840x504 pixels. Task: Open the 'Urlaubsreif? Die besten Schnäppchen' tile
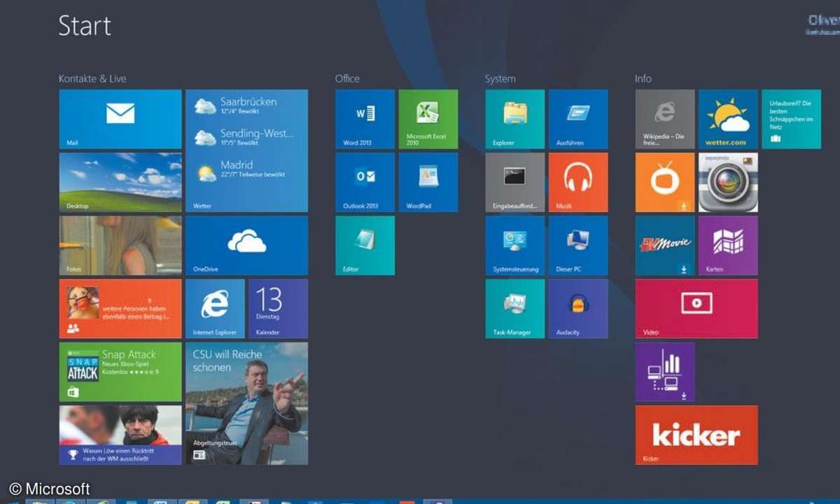pyautogui.click(x=791, y=119)
